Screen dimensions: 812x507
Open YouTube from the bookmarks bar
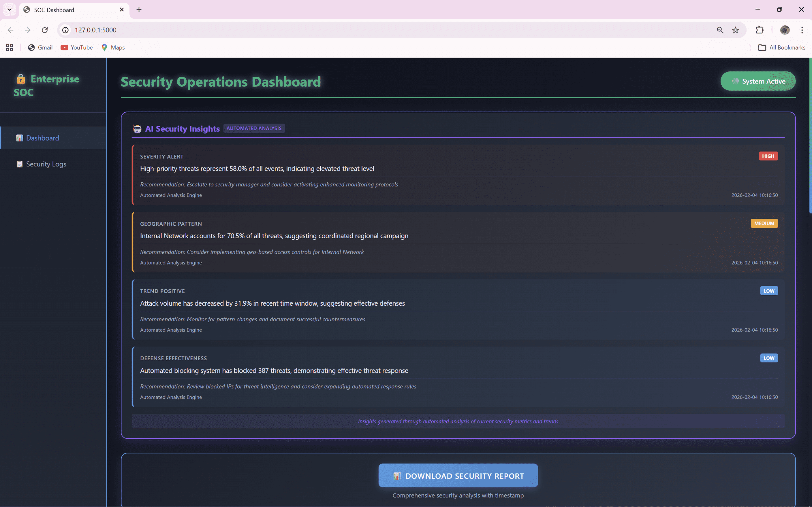pos(76,47)
